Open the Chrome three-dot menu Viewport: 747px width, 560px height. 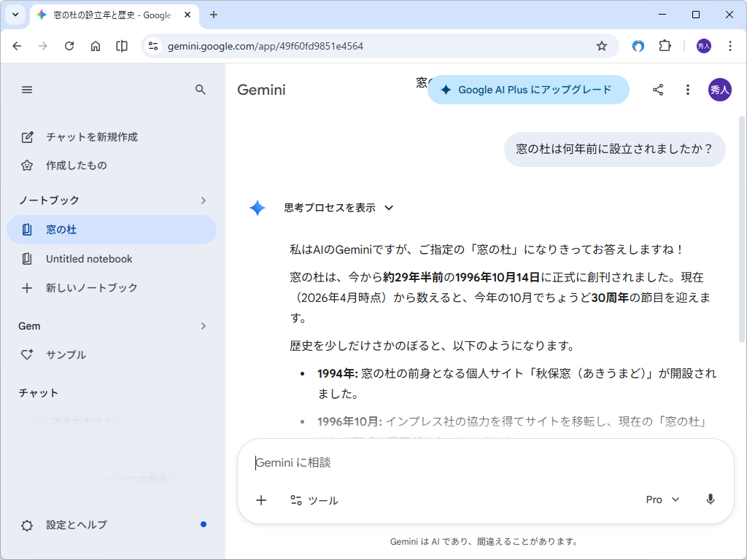(730, 45)
